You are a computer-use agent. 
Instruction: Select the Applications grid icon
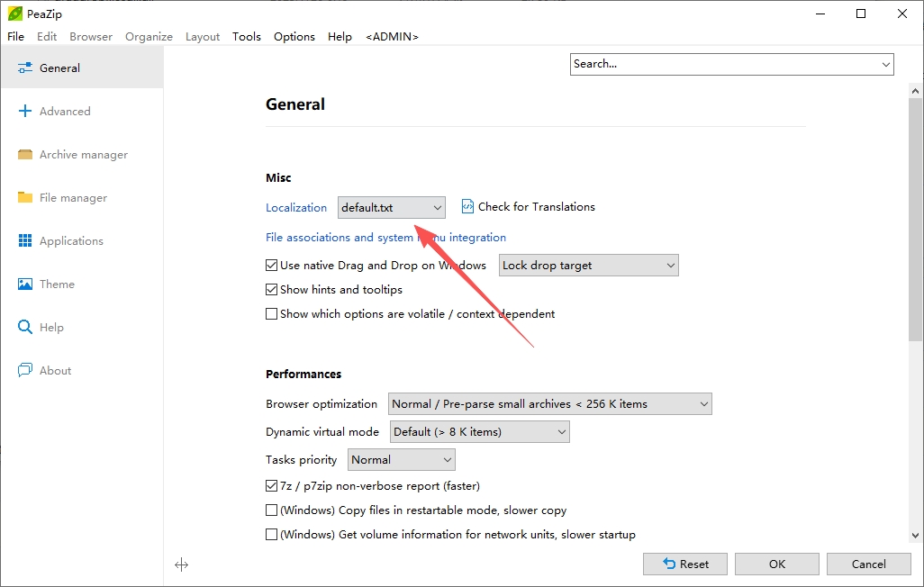(24, 240)
